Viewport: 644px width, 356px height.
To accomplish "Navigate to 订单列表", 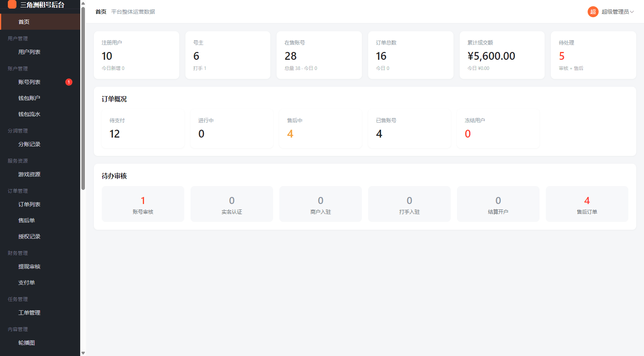I will (x=40, y=204).
